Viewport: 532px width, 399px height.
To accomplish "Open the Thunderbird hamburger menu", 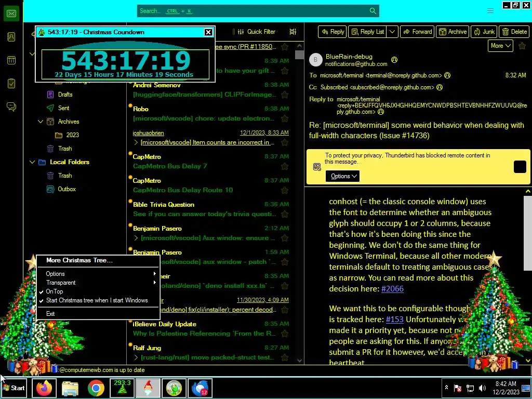I will pos(490,11).
